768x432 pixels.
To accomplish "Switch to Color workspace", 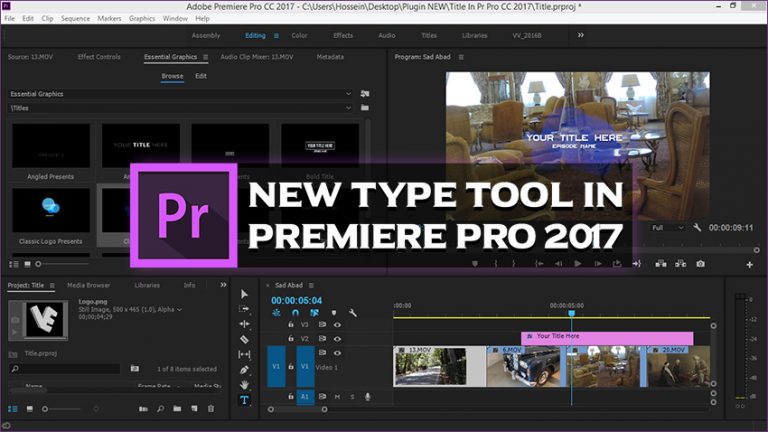I will coord(299,35).
